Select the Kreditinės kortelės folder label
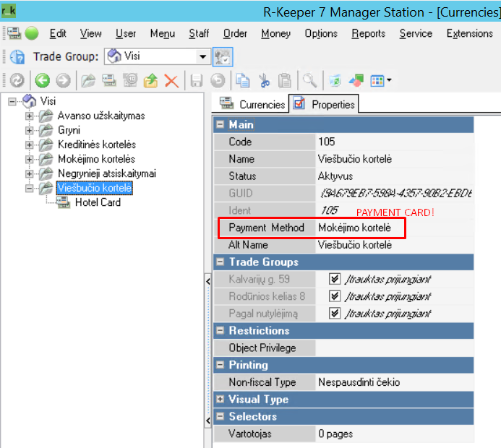501x448 pixels. tap(97, 145)
